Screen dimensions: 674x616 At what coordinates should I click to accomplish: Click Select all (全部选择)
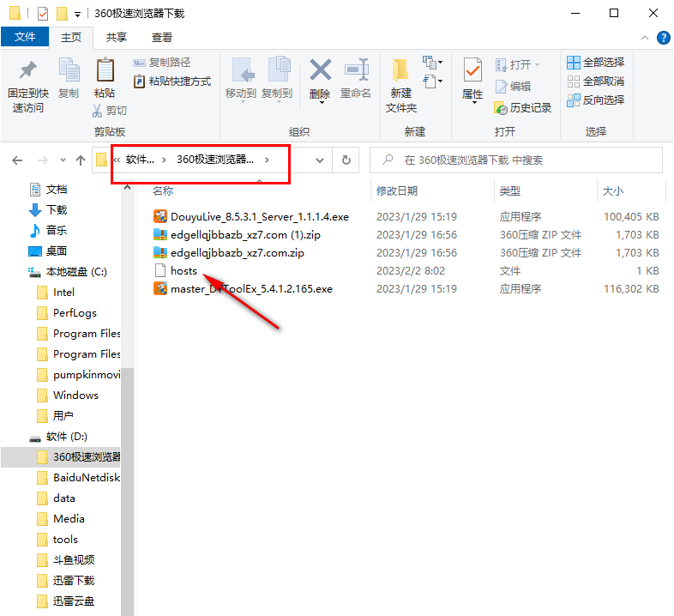tap(596, 63)
